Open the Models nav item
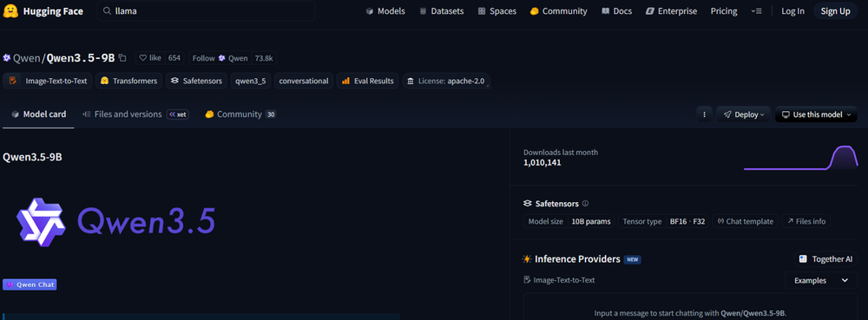868x320 pixels. 385,11
